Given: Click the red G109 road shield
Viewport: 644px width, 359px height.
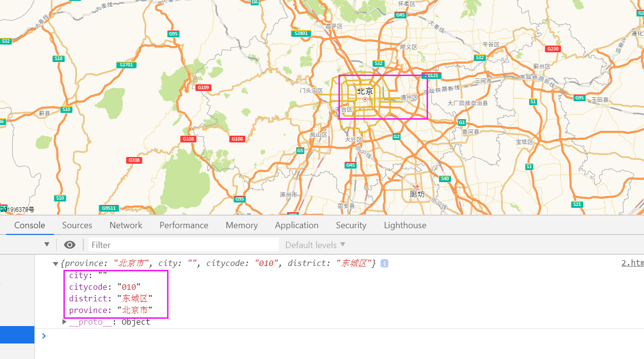Looking at the screenshot, I should [203, 88].
